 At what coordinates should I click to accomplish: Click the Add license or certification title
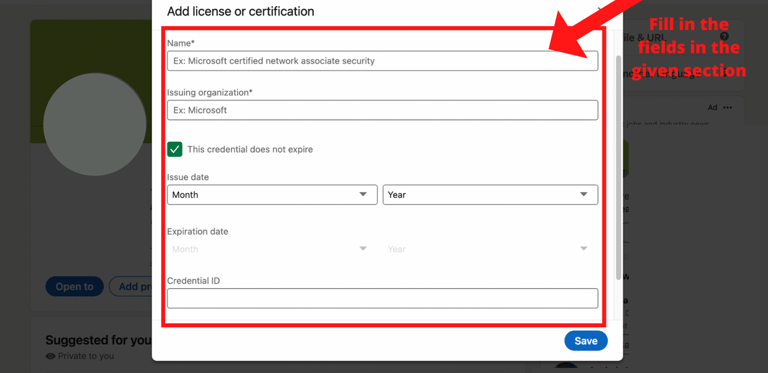[240, 11]
